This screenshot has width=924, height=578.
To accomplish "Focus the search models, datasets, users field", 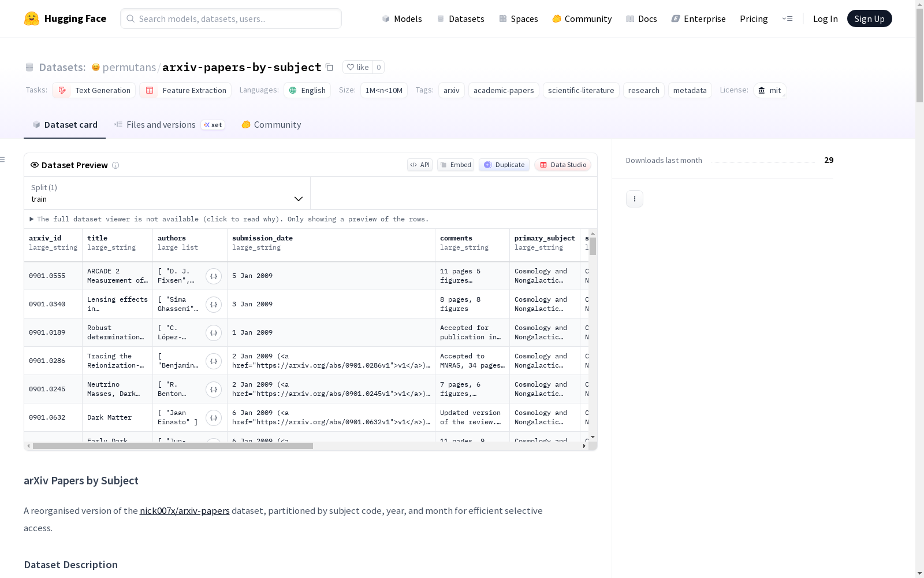I will click(x=231, y=18).
